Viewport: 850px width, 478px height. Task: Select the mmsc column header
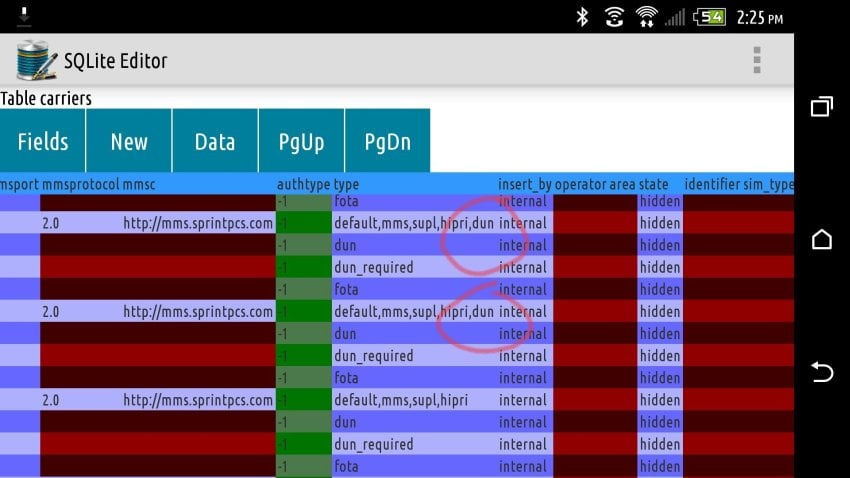[x=140, y=184]
